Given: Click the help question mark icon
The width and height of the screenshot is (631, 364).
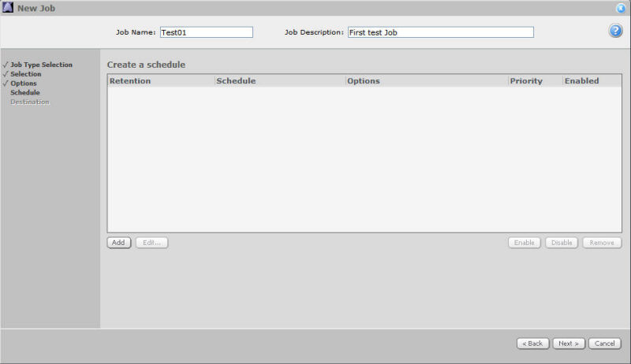Looking at the screenshot, I should coord(615,31).
